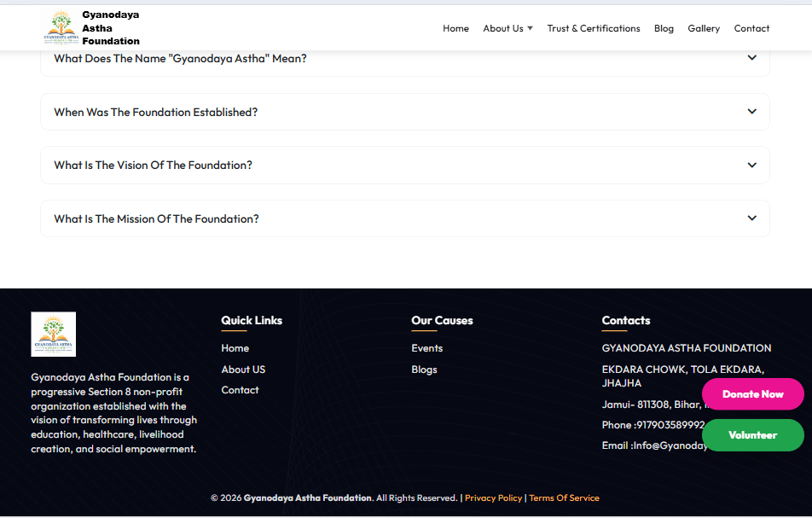812x518 pixels.
Task: Click chevron beside the Vision question
Action: point(752,166)
